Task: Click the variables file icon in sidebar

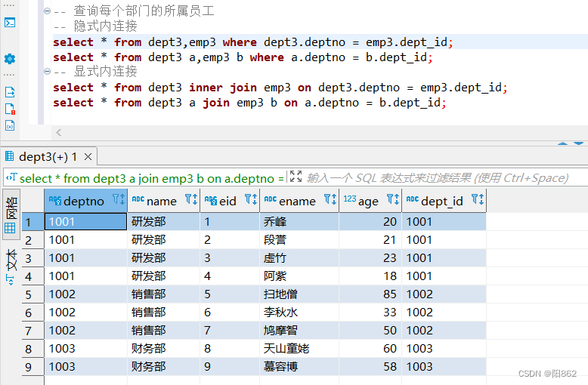Action: [10, 125]
